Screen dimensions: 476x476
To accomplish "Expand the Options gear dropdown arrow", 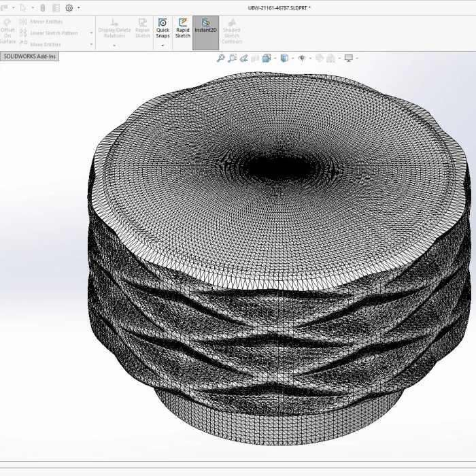I will pos(79,8).
